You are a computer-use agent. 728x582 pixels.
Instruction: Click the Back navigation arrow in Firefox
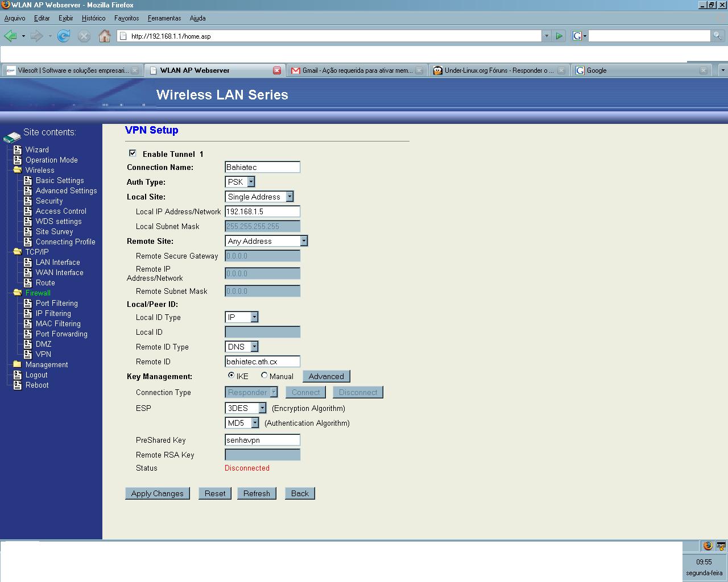tap(10, 36)
